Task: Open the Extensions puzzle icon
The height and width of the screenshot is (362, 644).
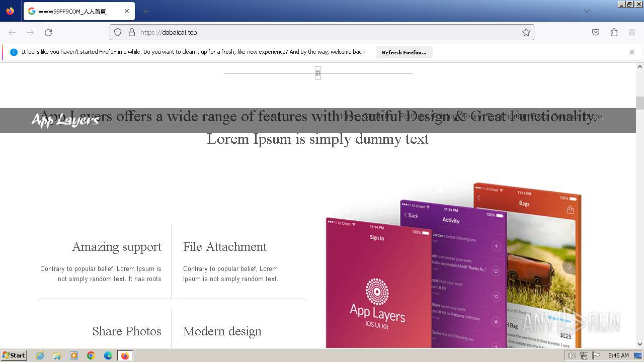Action: tap(614, 32)
